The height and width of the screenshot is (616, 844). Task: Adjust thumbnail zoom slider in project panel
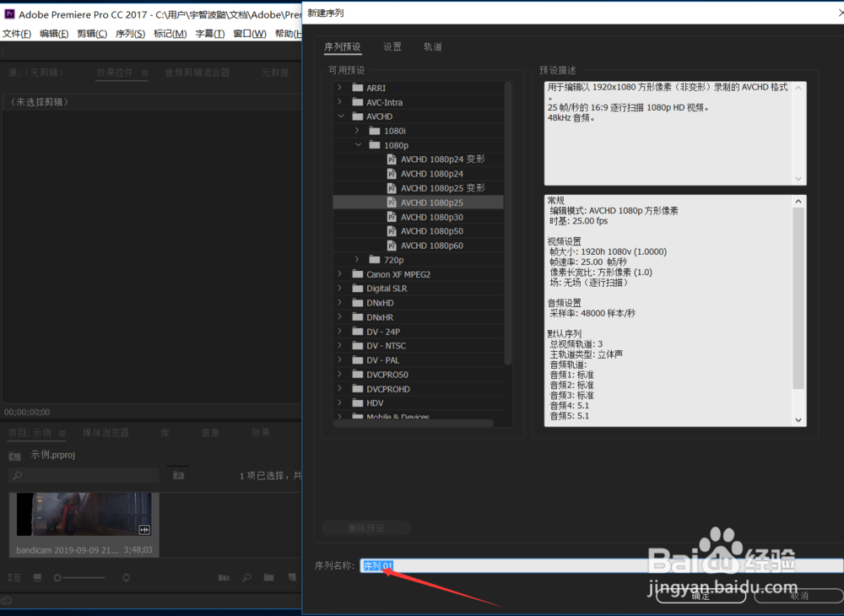pos(79,578)
